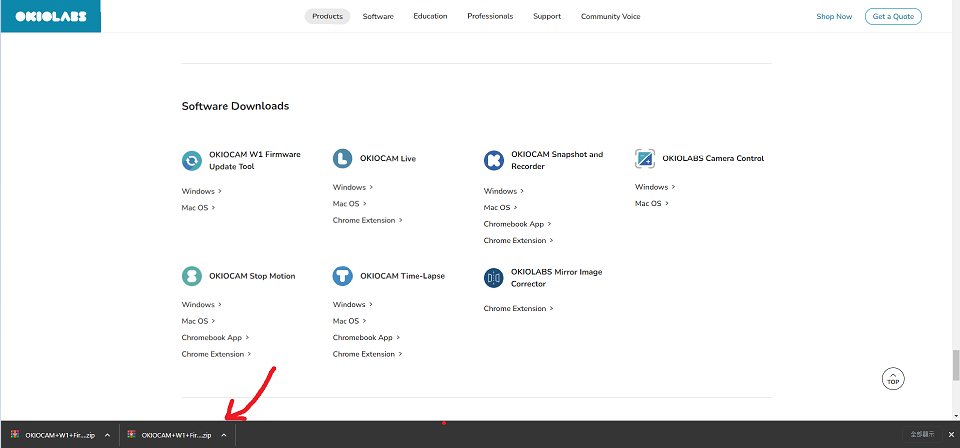The width and height of the screenshot is (960, 448).
Task: Download Snapshot and Recorder for Windows
Action: (x=504, y=191)
